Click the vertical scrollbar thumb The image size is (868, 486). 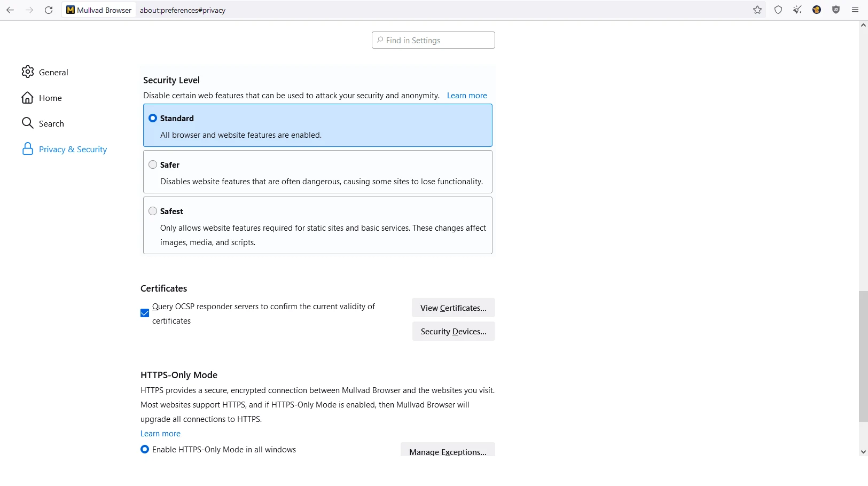(x=863, y=356)
